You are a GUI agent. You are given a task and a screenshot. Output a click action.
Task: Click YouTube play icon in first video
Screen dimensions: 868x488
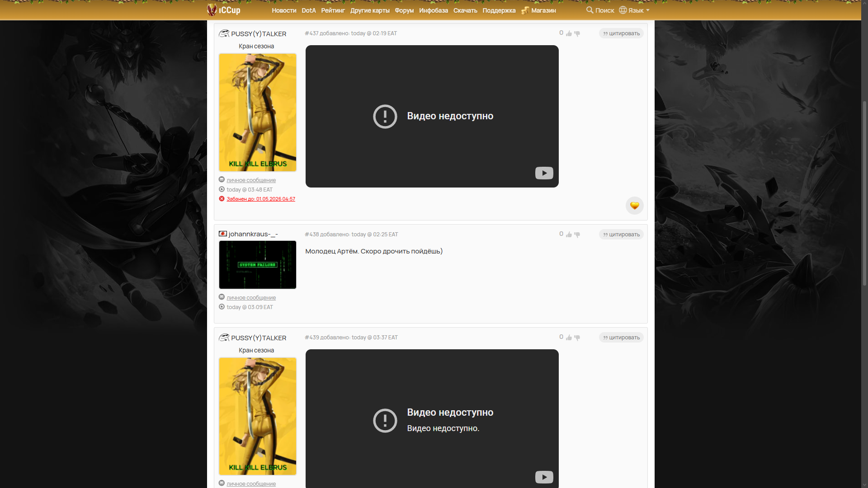(x=544, y=173)
